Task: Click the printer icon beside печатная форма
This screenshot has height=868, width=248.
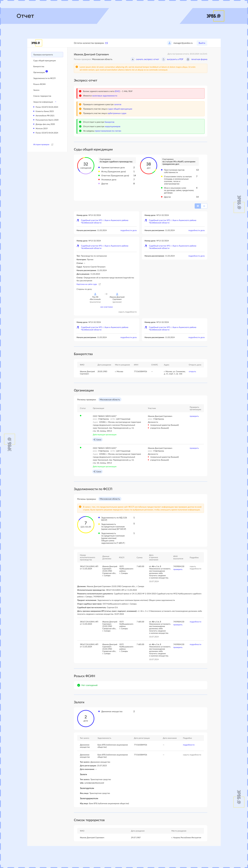Action: [x=188, y=59]
